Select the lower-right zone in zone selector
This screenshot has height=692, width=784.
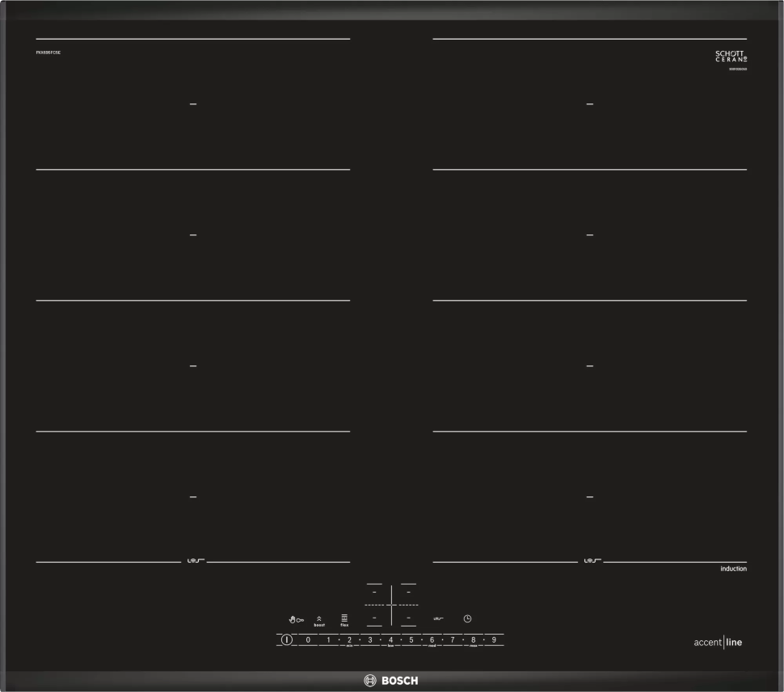pyautogui.click(x=409, y=618)
